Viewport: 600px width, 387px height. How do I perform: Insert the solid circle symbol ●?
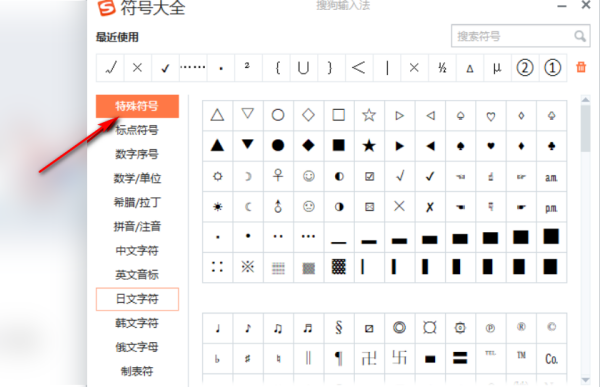278,145
